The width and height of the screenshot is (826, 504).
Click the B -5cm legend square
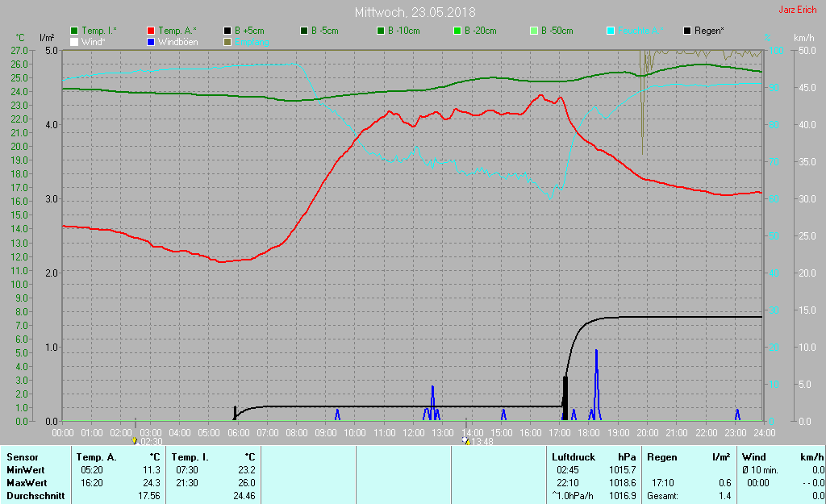306,31
